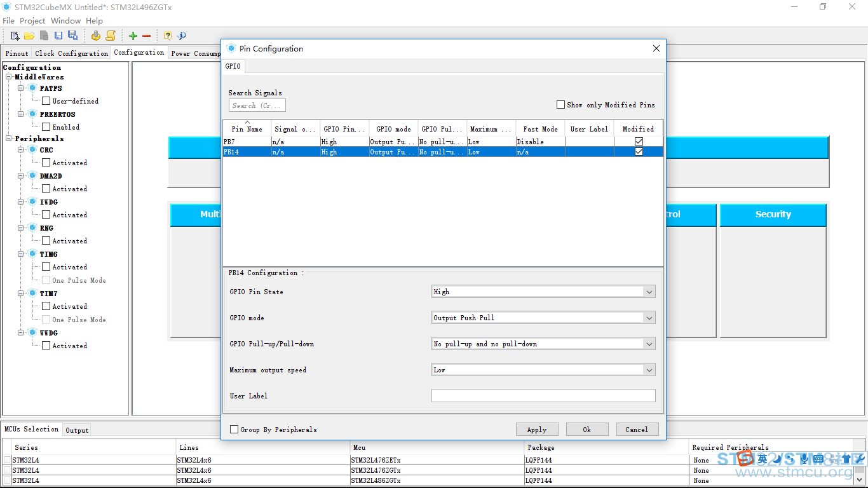This screenshot has height=488, width=868.
Task: Click the TIM6 peripheral cube icon
Action: [x=32, y=254]
